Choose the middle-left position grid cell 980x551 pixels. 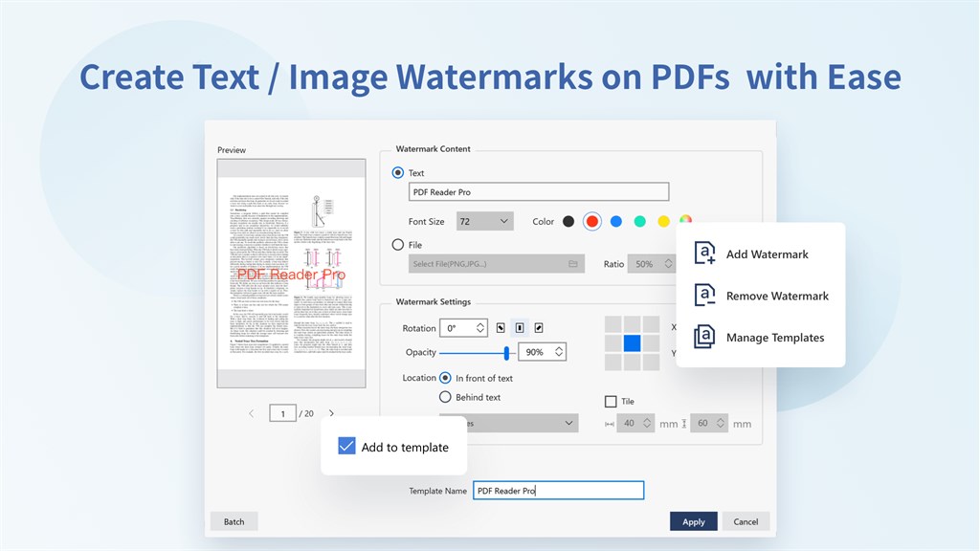coord(613,343)
